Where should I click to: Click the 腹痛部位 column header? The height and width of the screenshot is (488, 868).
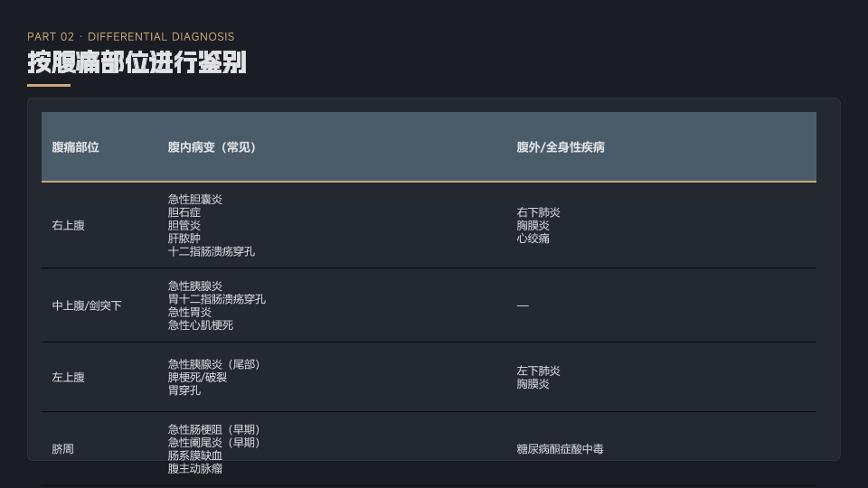coord(75,147)
